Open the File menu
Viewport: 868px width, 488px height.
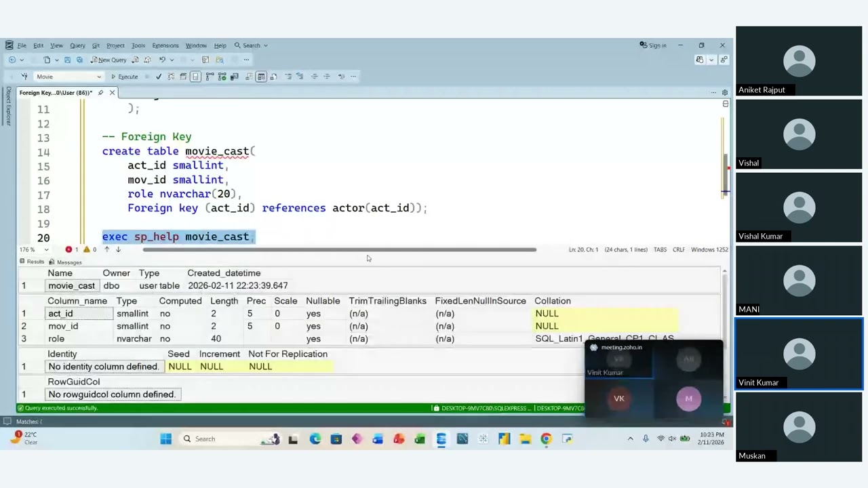click(22, 45)
